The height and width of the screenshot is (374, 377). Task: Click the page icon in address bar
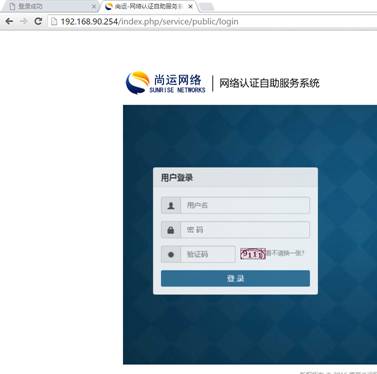coord(54,21)
